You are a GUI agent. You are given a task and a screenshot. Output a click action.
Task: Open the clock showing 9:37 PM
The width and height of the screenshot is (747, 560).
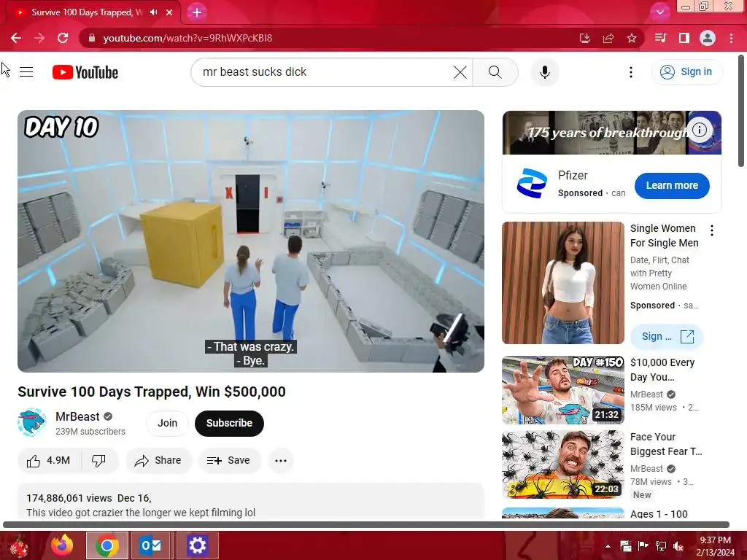point(715,546)
